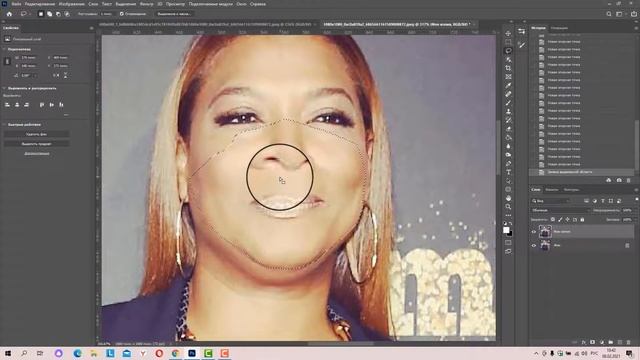Select the Lasso tool in toolbar

[x=508, y=51]
